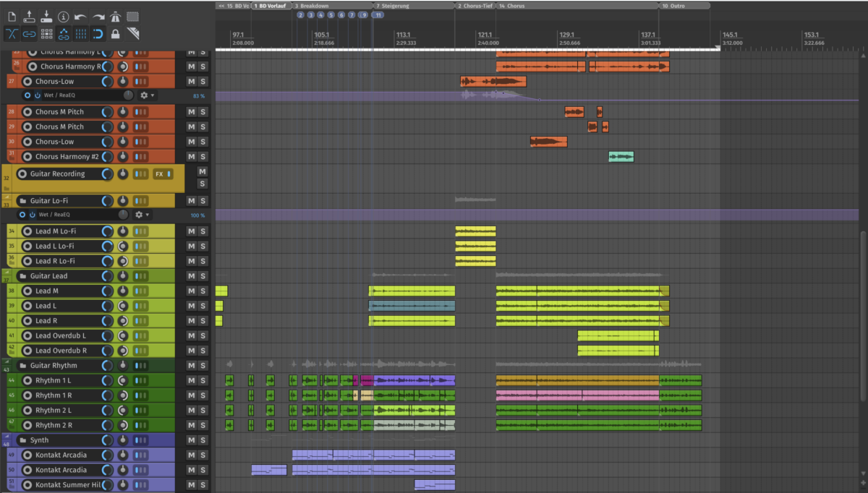
Task: Collapse the Guitar Rhythm folder triangle
Action: coord(7,361)
